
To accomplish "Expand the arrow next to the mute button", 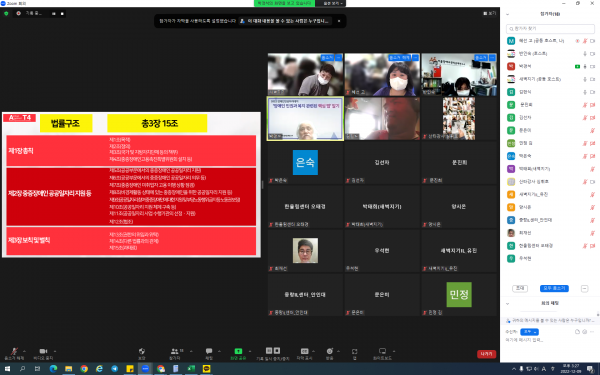I will (x=24, y=351).
